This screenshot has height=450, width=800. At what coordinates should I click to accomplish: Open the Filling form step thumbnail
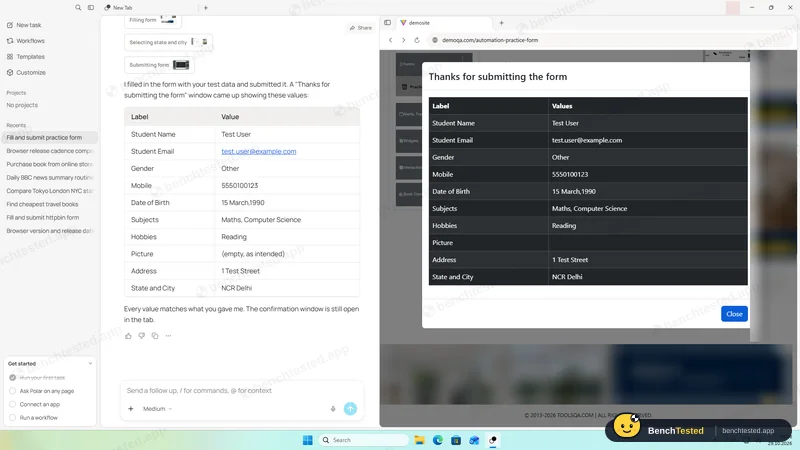click(x=153, y=20)
